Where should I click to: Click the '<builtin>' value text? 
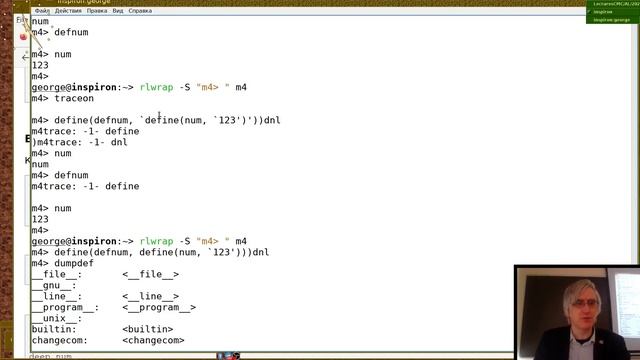(x=147, y=329)
